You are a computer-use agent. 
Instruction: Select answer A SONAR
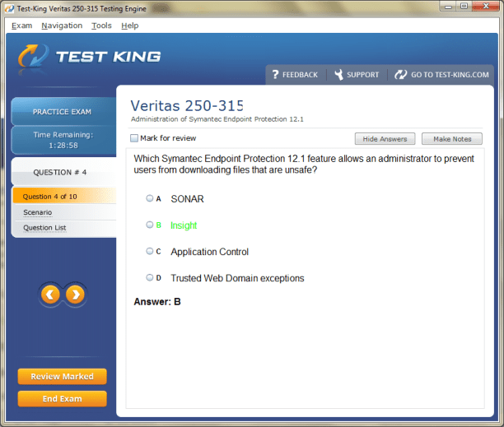149,198
